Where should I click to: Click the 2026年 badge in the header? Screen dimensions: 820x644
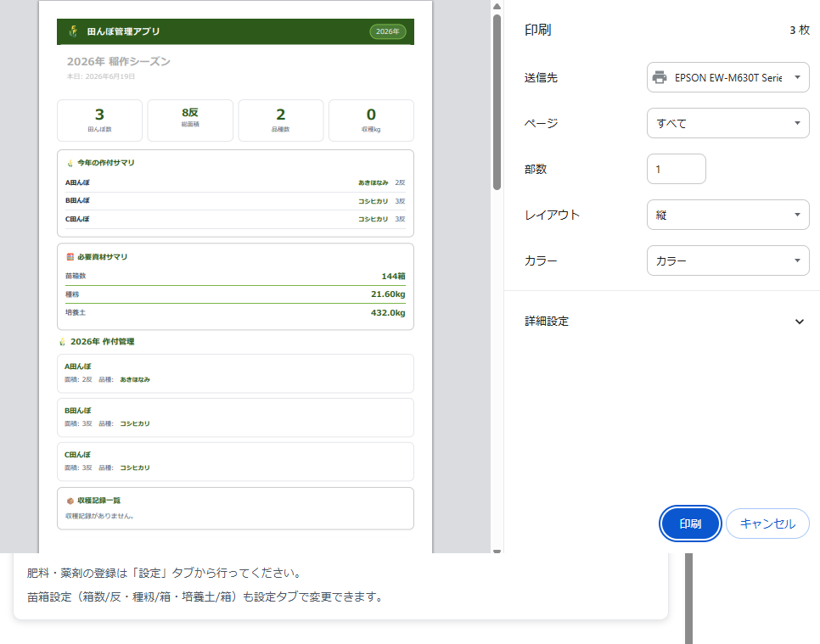[x=388, y=31]
